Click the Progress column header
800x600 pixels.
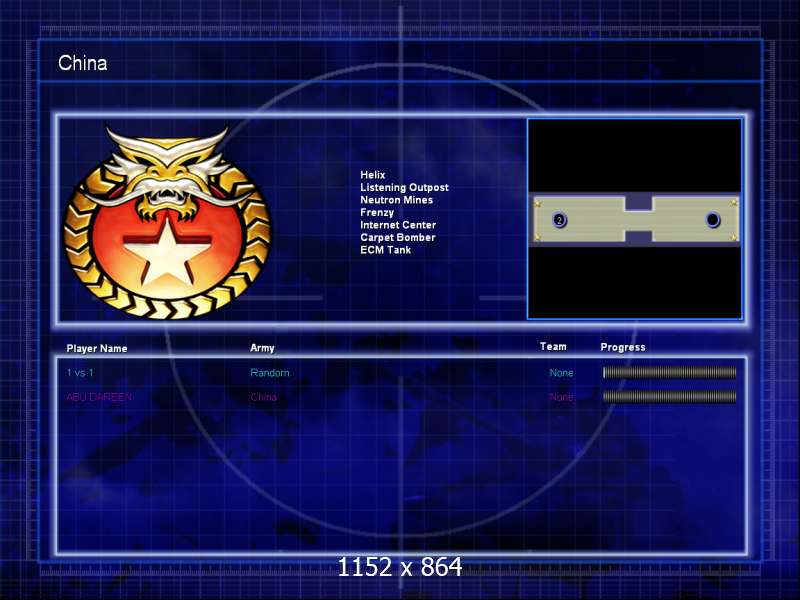pos(622,347)
